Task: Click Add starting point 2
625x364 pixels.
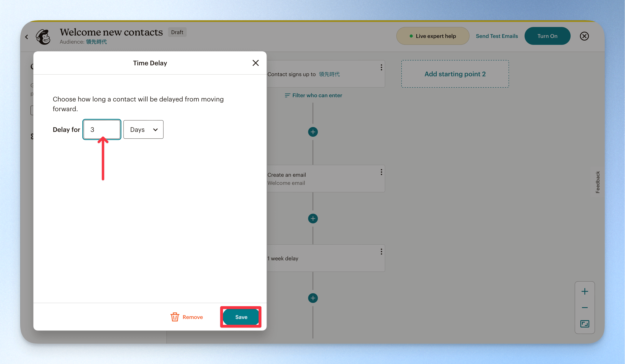Action: pyautogui.click(x=455, y=74)
